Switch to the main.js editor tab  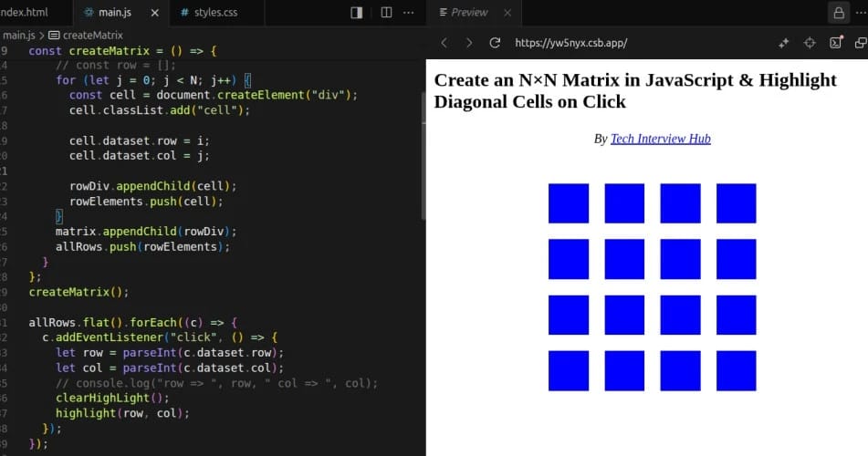coord(115,12)
